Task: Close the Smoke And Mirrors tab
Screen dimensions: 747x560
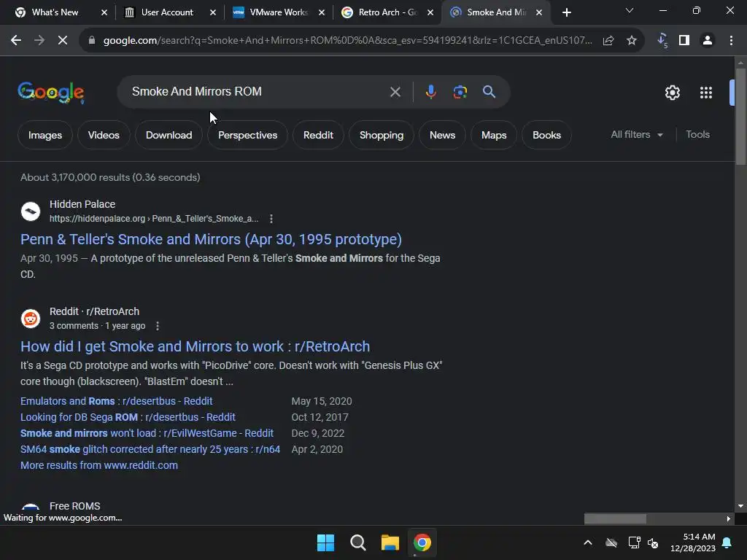Action: point(539,12)
